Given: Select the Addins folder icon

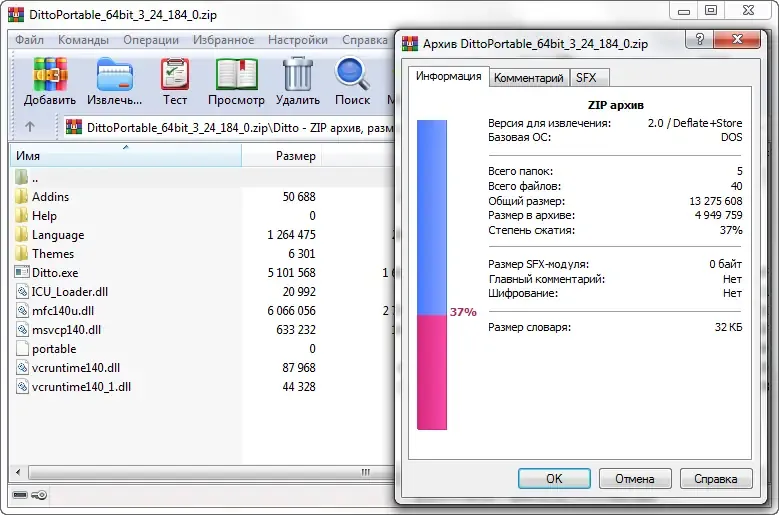Looking at the screenshot, I should click(x=21, y=197).
